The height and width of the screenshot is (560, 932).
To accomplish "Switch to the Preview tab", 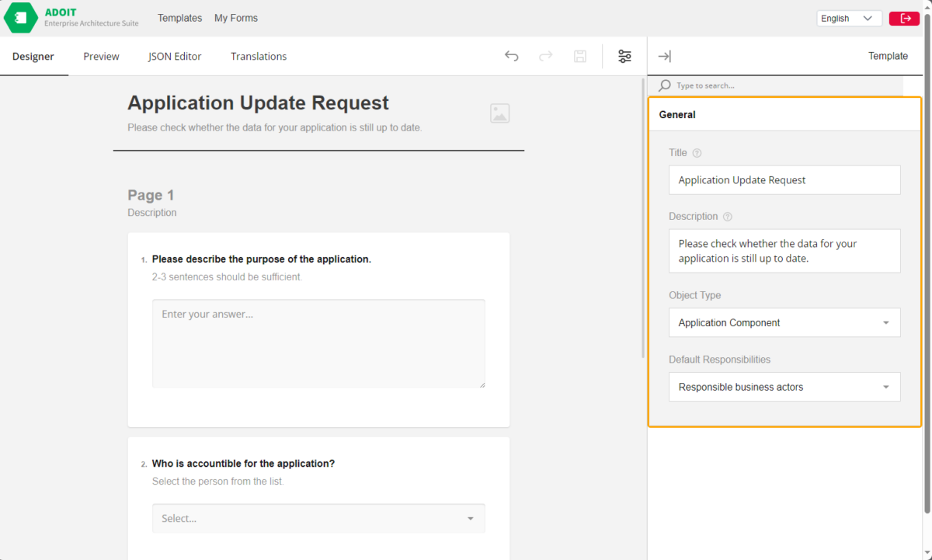I will [x=101, y=56].
